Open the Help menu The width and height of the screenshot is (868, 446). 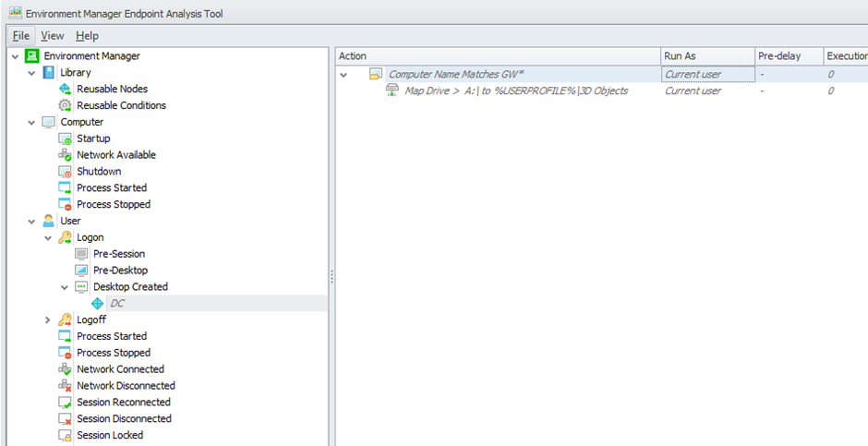(x=87, y=35)
